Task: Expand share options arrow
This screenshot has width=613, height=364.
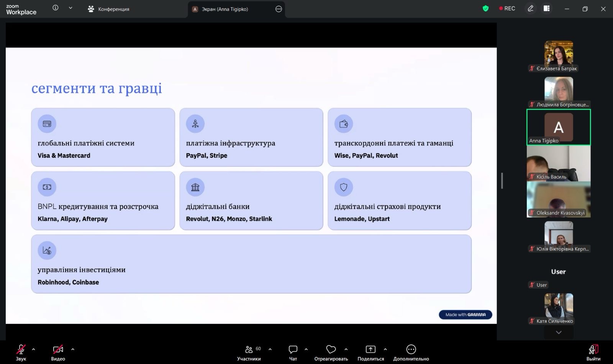Action: pos(385,349)
